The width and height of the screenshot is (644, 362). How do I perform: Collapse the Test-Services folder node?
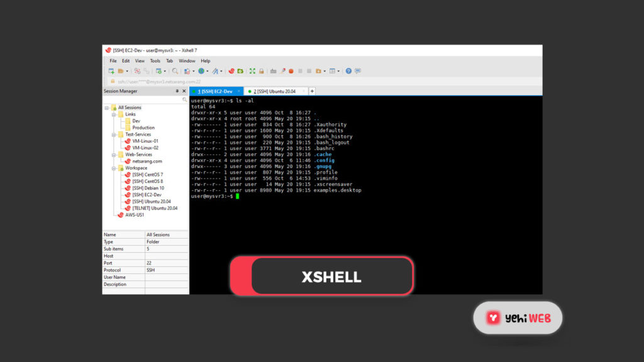point(114,134)
